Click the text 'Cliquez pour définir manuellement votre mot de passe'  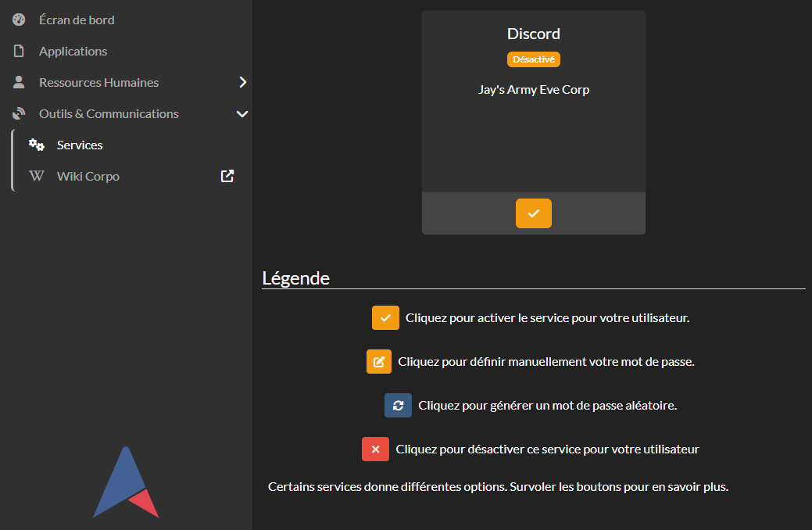click(546, 362)
